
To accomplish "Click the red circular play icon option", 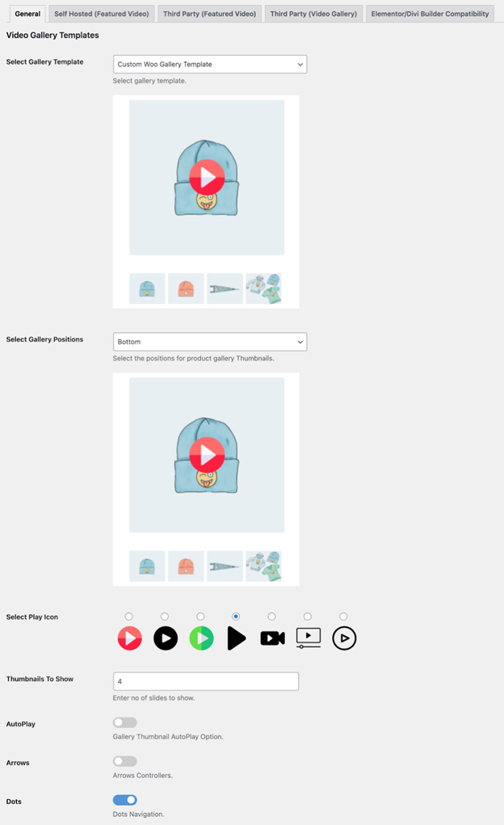I will 130,638.
